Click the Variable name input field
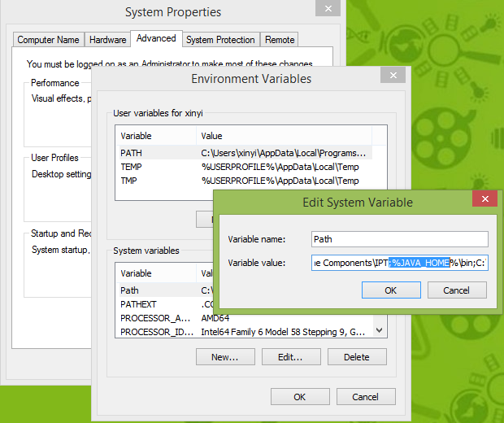 tap(399, 239)
